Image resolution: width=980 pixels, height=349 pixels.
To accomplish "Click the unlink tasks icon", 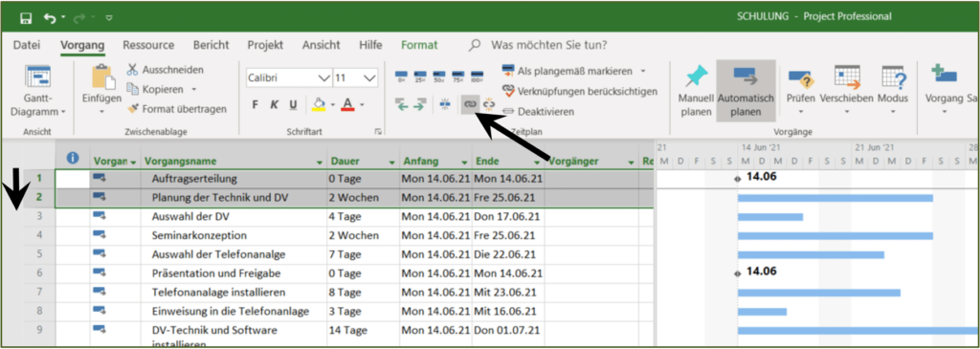I will coord(488,105).
